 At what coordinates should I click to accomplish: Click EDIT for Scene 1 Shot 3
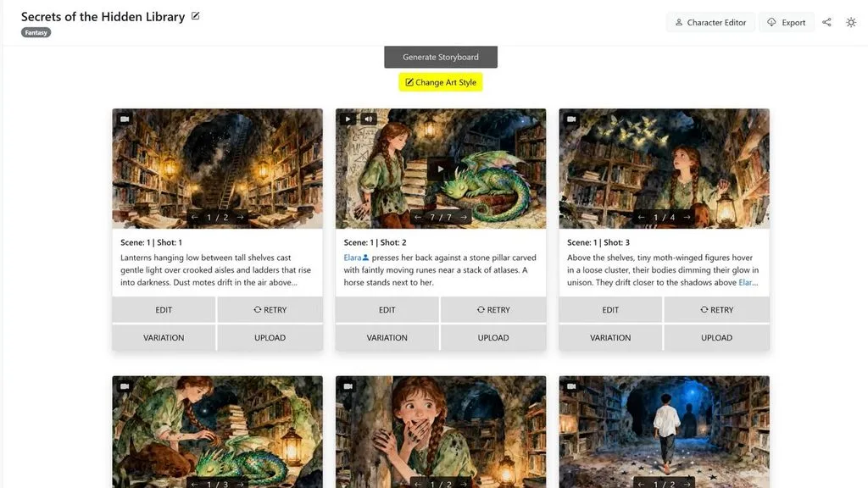coord(610,310)
